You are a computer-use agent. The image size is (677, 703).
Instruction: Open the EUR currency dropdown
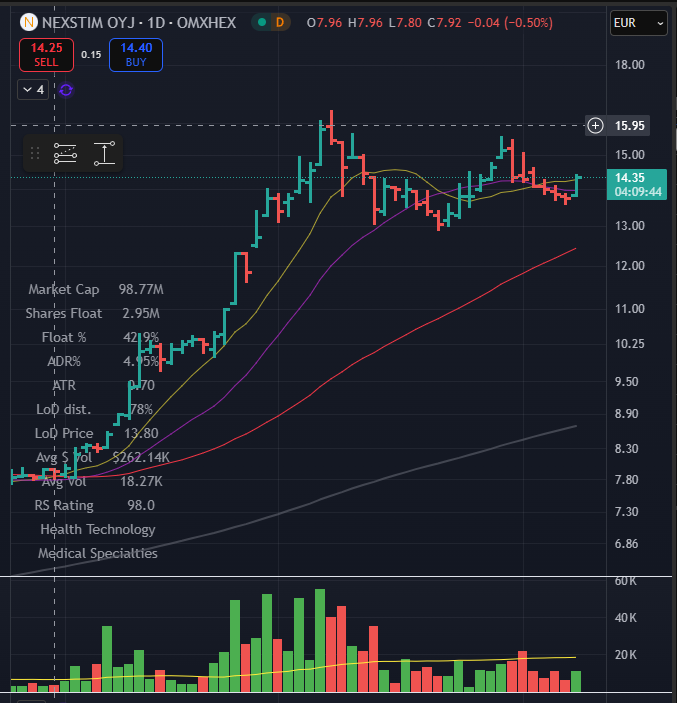(x=638, y=23)
